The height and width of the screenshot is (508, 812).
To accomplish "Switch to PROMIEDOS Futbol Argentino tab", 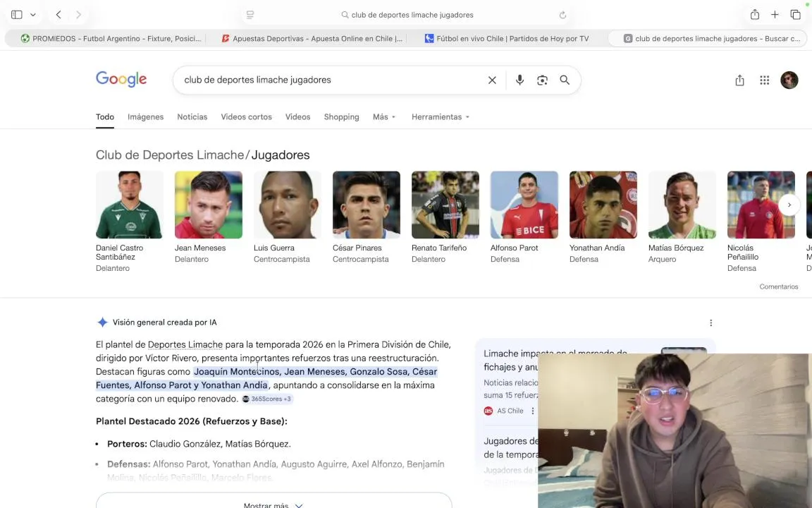I will [111, 38].
